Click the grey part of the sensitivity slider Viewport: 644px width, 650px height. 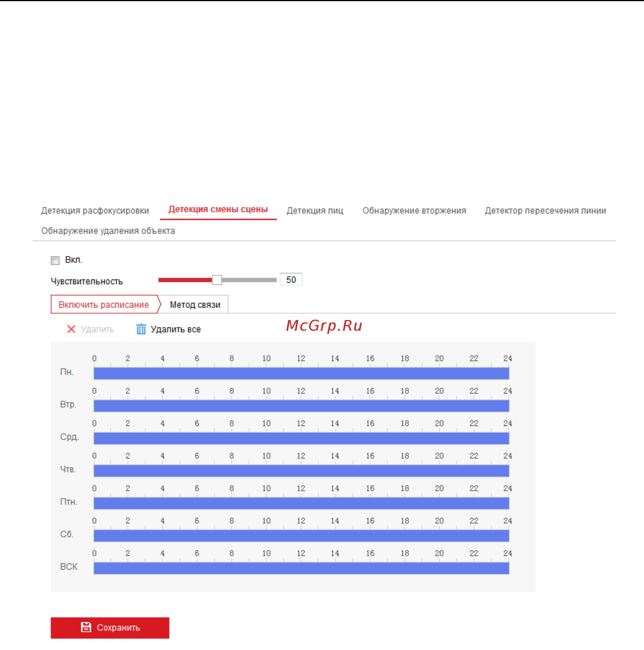(x=249, y=280)
